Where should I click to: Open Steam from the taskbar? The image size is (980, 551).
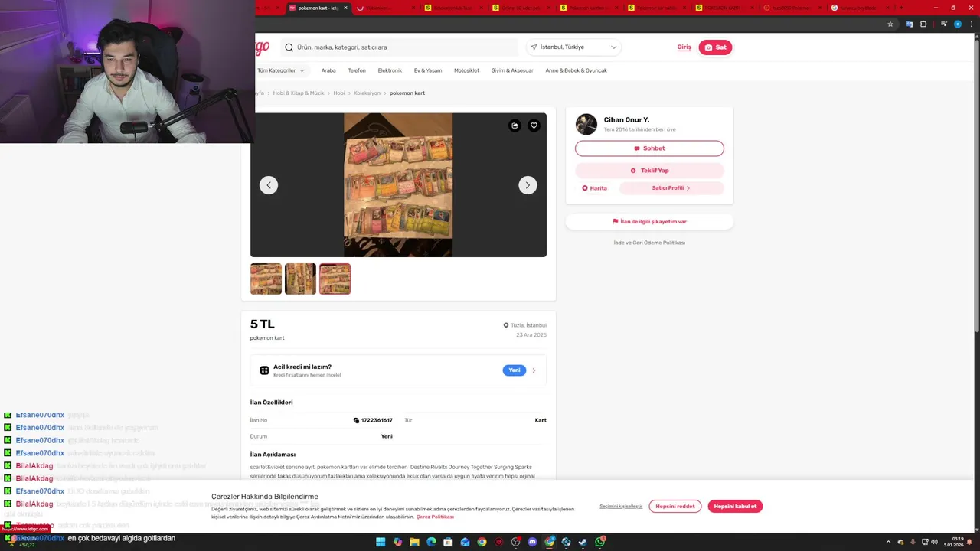583,542
